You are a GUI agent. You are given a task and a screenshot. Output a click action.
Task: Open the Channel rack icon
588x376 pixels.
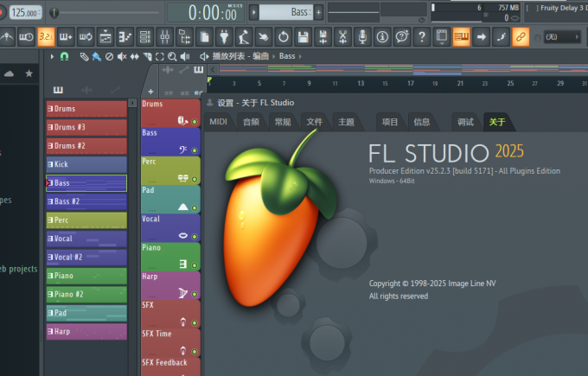click(x=145, y=37)
